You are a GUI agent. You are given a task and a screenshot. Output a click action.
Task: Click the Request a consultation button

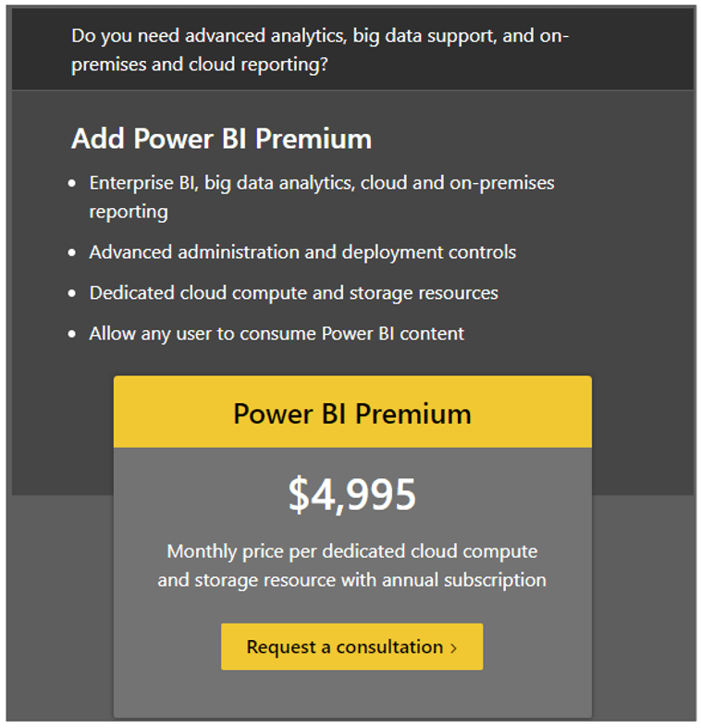pyautogui.click(x=351, y=647)
